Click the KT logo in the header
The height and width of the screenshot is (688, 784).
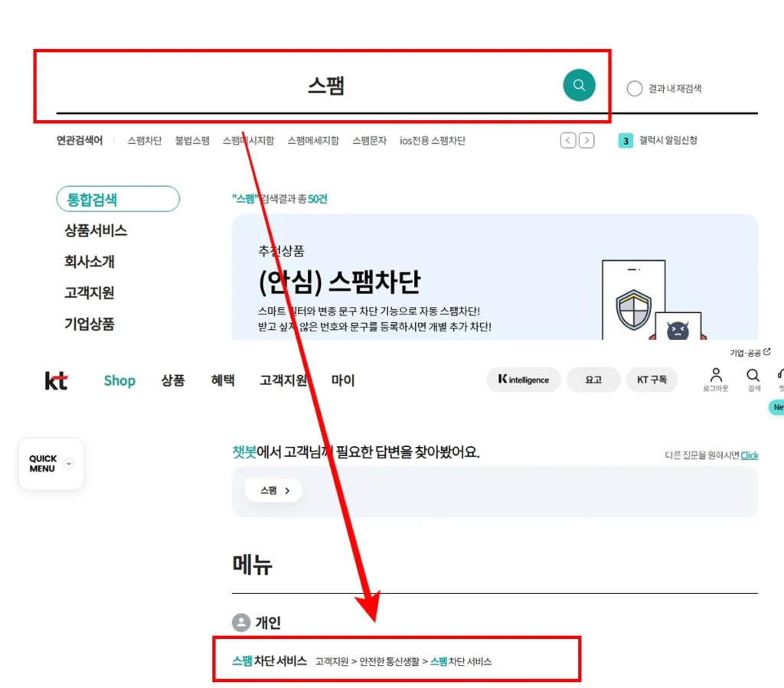(x=54, y=380)
